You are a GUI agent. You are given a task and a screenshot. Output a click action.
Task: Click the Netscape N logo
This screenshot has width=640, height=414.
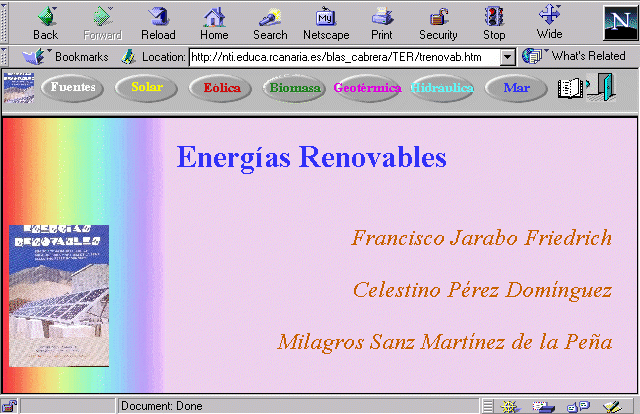tap(619, 22)
